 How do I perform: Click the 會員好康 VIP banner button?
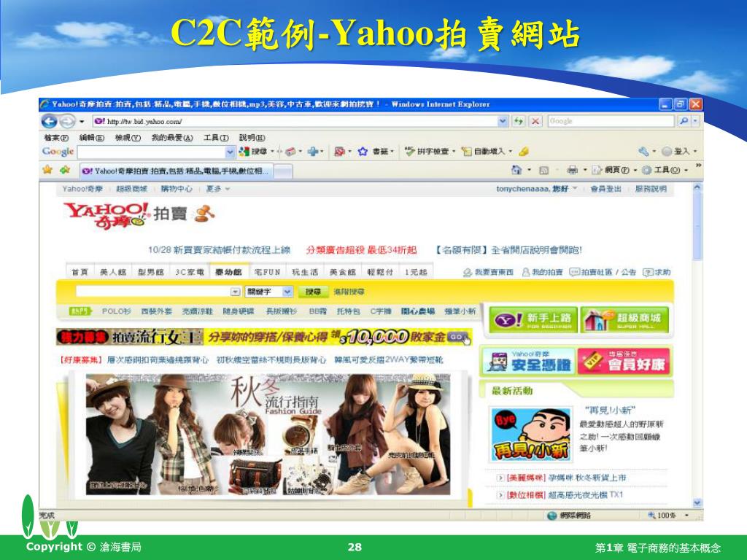click(623, 361)
